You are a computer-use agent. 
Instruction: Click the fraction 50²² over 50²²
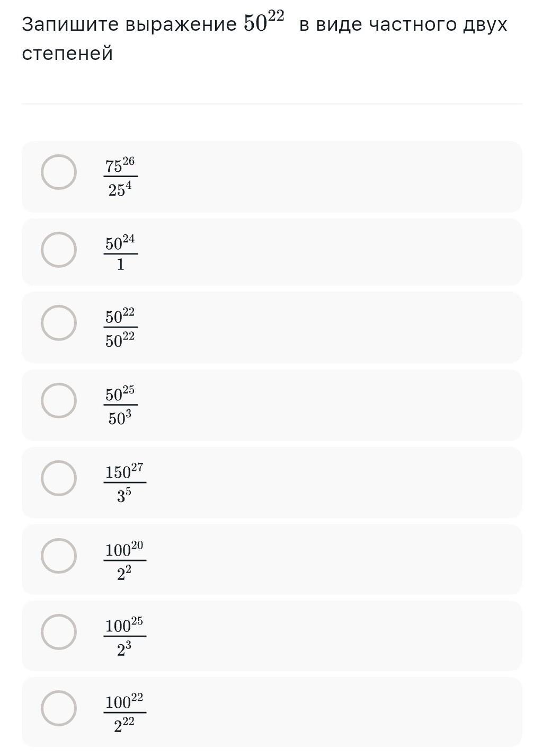[x=120, y=327]
